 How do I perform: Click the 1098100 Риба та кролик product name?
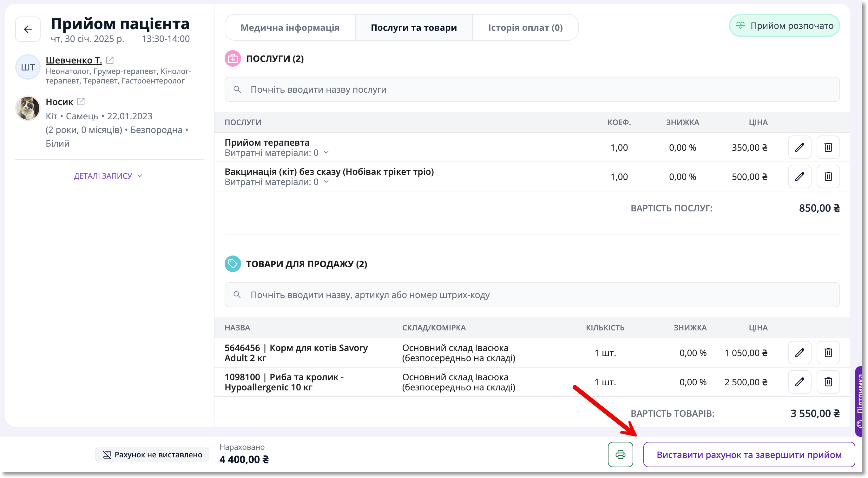click(284, 382)
